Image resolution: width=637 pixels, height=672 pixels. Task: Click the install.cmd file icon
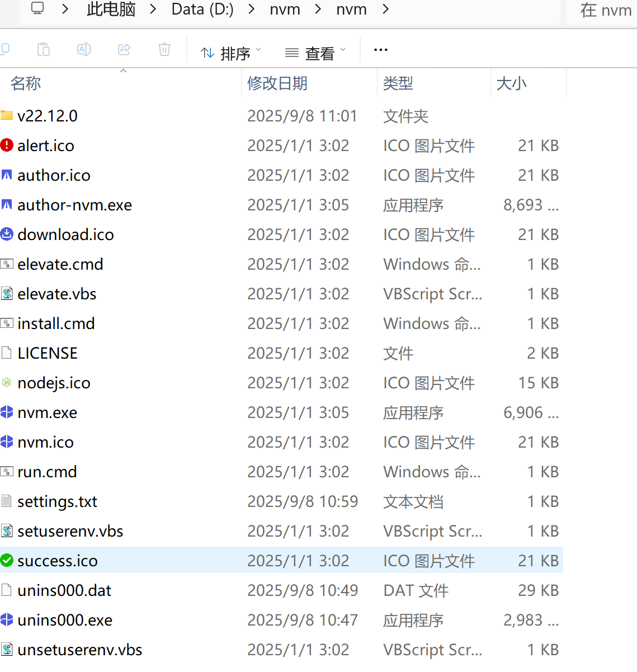pos(7,323)
